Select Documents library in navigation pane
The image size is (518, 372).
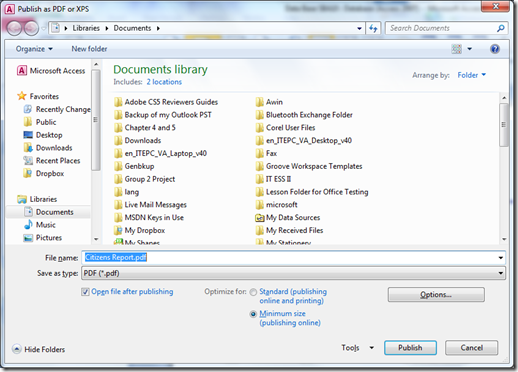[x=49, y=212]
